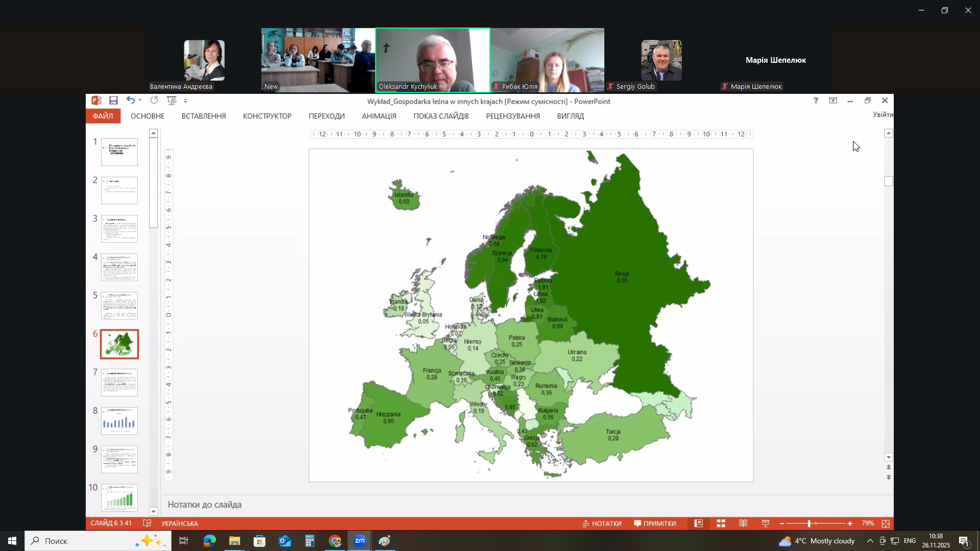Click the Save icon in Quick Access Toolbar

(113, 101)
